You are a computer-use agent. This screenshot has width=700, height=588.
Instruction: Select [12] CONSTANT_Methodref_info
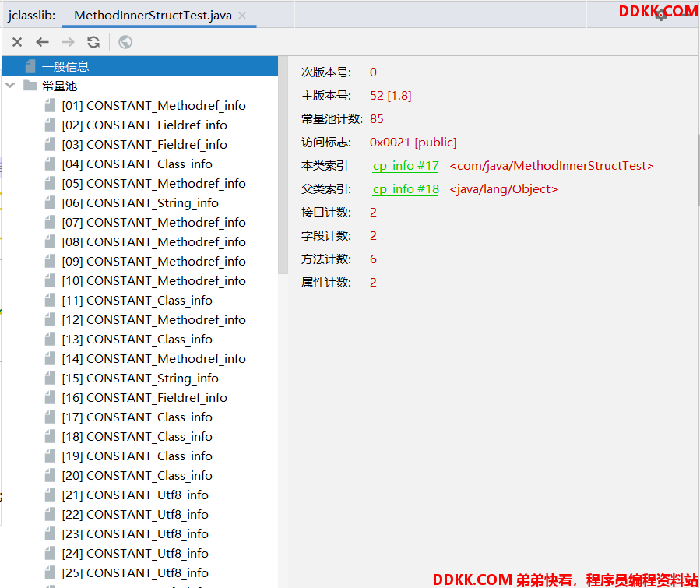pyautogui.click(x=153, y=319)
